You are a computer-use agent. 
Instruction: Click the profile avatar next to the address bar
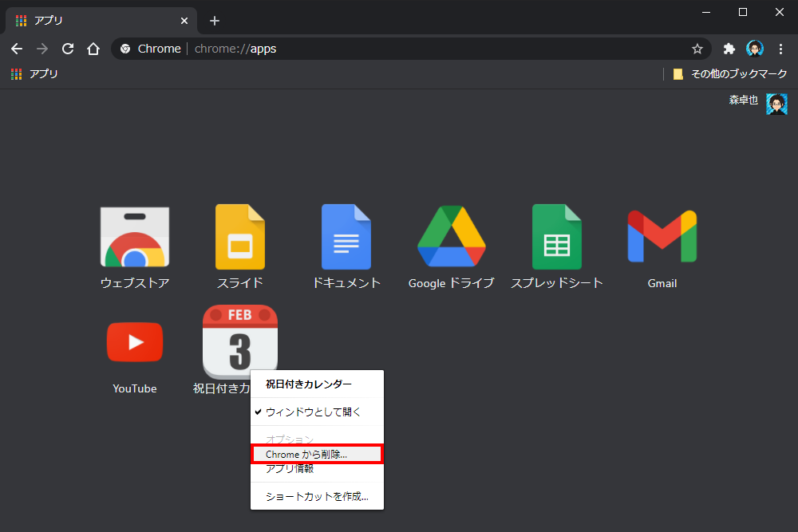point(755,49)
